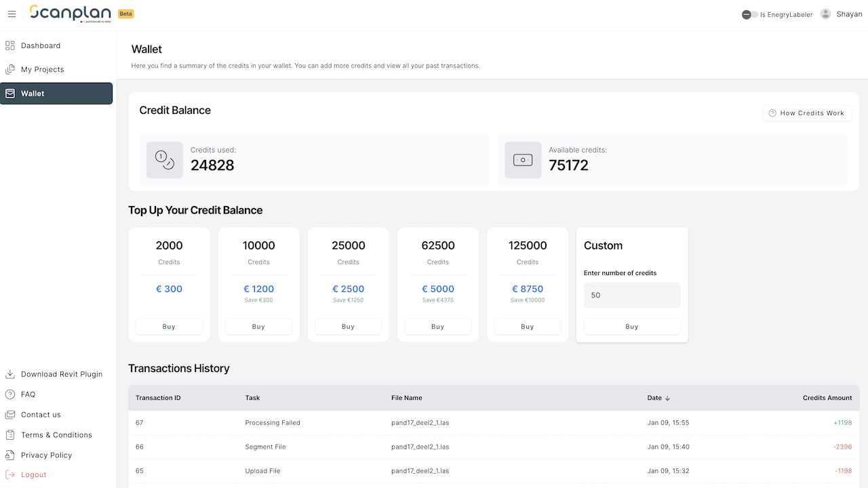Click the 24828 credits used value

pos(212,165)
